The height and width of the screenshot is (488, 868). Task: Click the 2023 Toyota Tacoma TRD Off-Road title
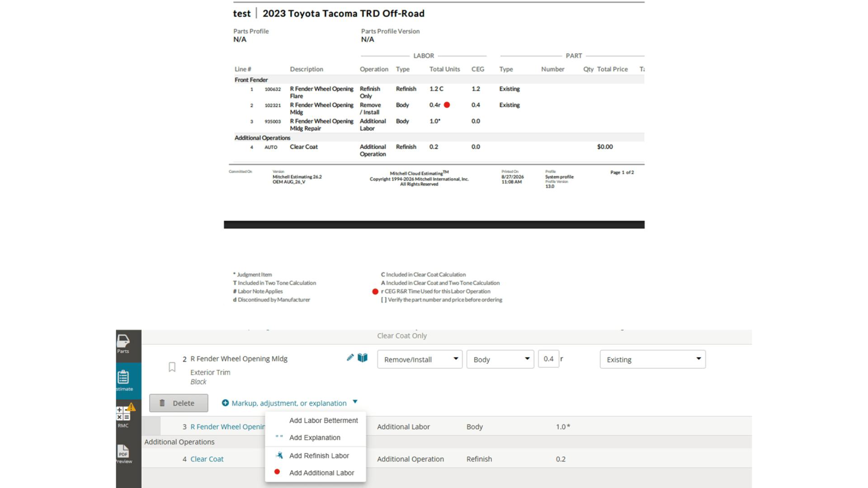tap(344, 14)
